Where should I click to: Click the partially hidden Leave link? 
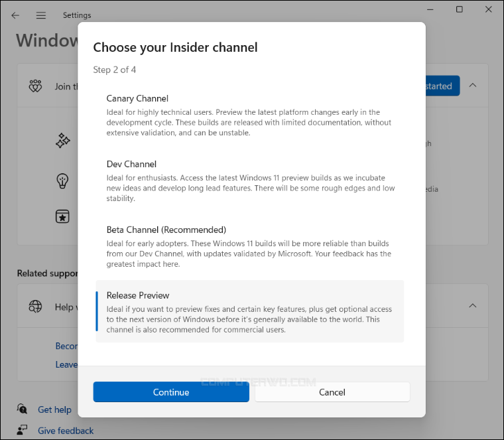click(x=66, y=364)
